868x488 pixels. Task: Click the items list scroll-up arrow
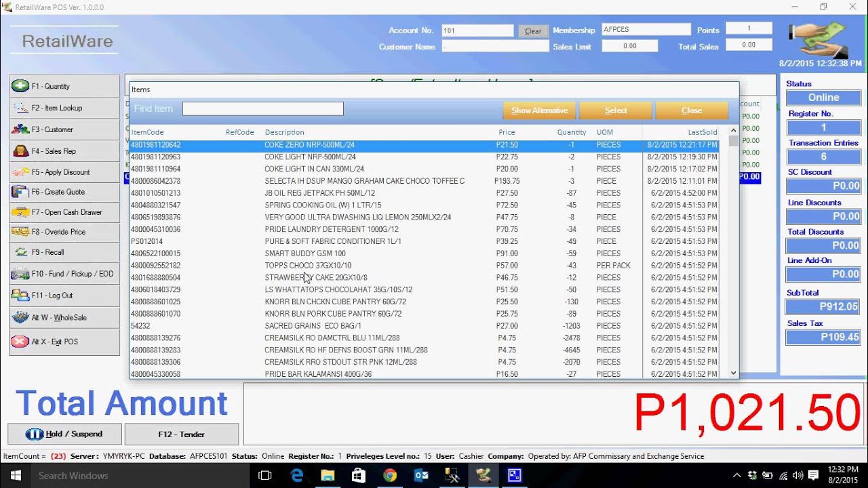(733, 131)
